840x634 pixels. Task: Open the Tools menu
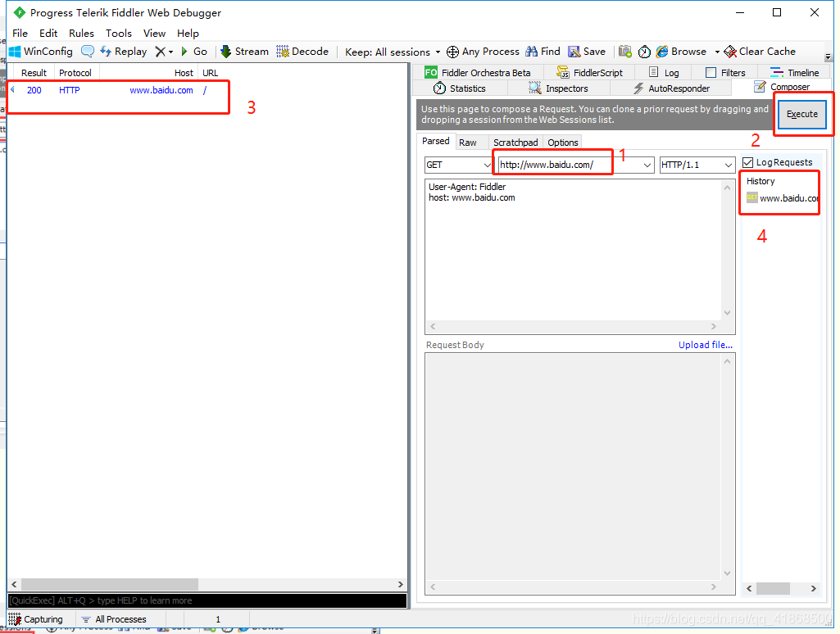click(118, 34)
